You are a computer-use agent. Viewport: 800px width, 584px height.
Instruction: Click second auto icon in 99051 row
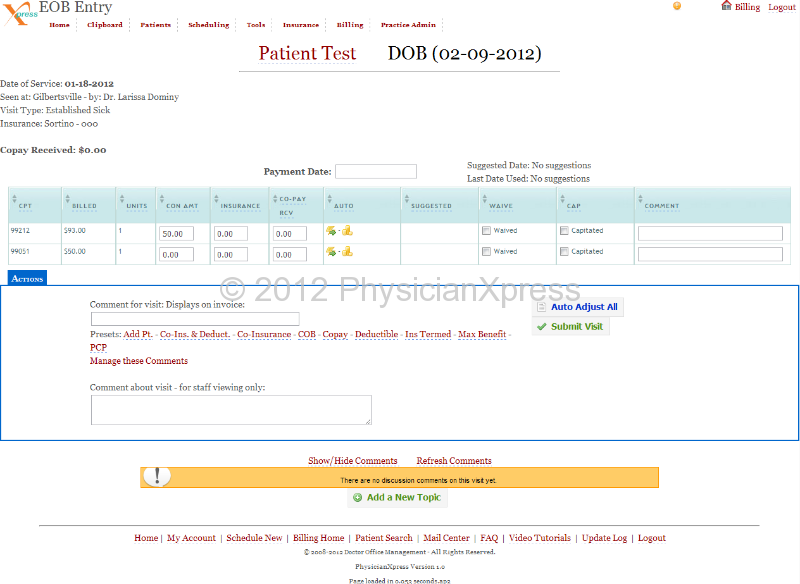tap(347, 252)
